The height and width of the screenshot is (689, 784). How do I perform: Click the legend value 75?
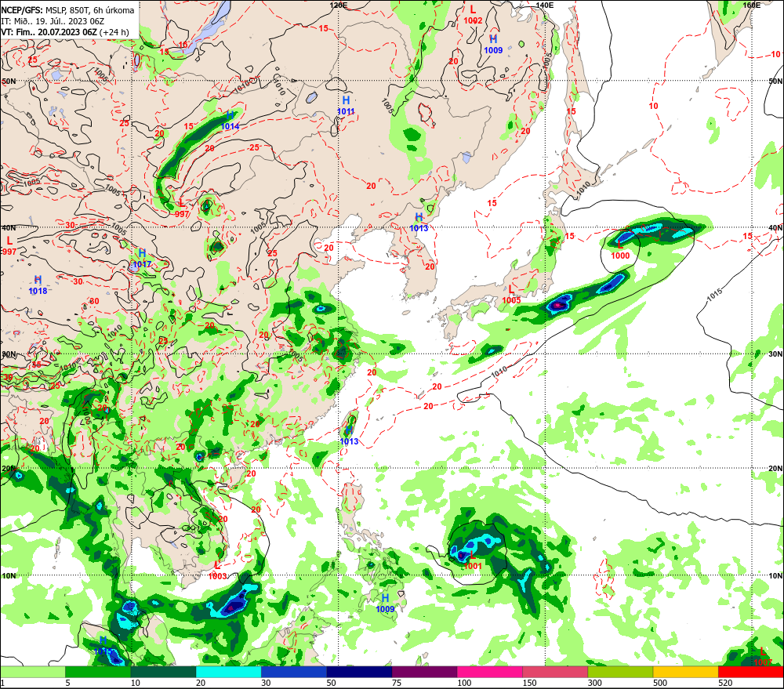(x=397, y=683)
